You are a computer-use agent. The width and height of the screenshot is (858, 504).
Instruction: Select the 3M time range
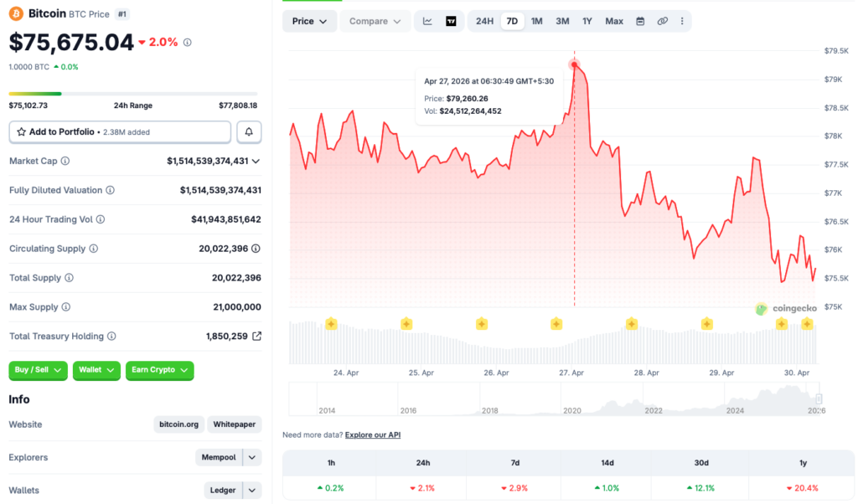click(562, 21)
